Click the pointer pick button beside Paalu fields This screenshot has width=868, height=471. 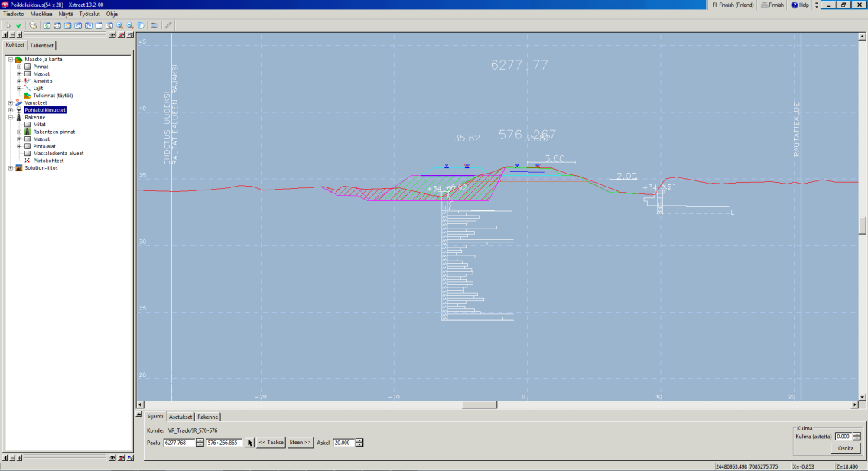[x=249, y=443]
